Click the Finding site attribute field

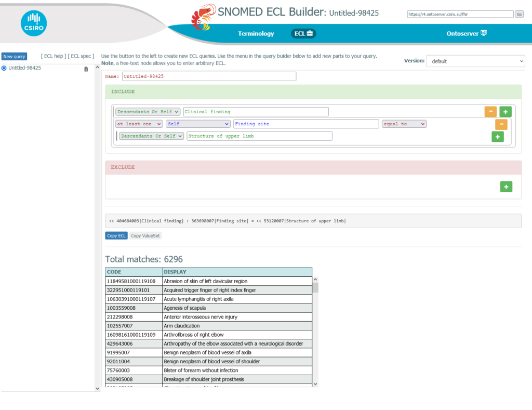coord(306,124)
